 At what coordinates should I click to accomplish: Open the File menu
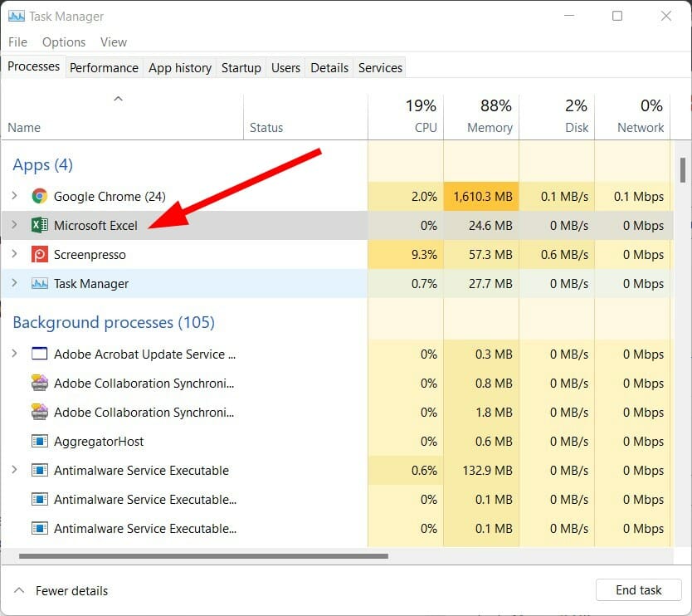tap(17, 42)
